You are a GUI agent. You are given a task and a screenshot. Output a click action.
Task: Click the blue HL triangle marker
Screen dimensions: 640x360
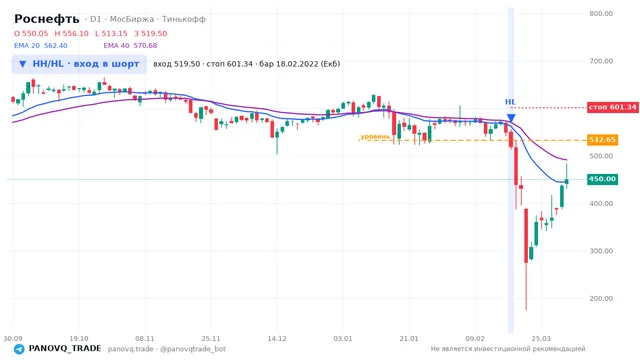pyautogui.click(x=511, y=118)
